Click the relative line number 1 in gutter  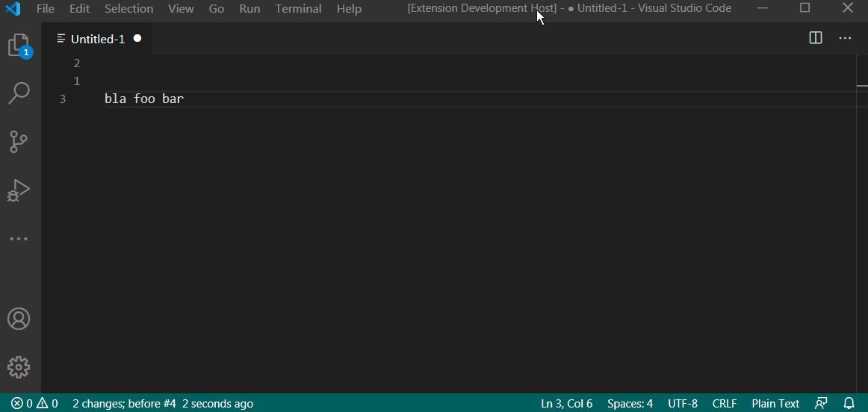click(x=77, y=81)
